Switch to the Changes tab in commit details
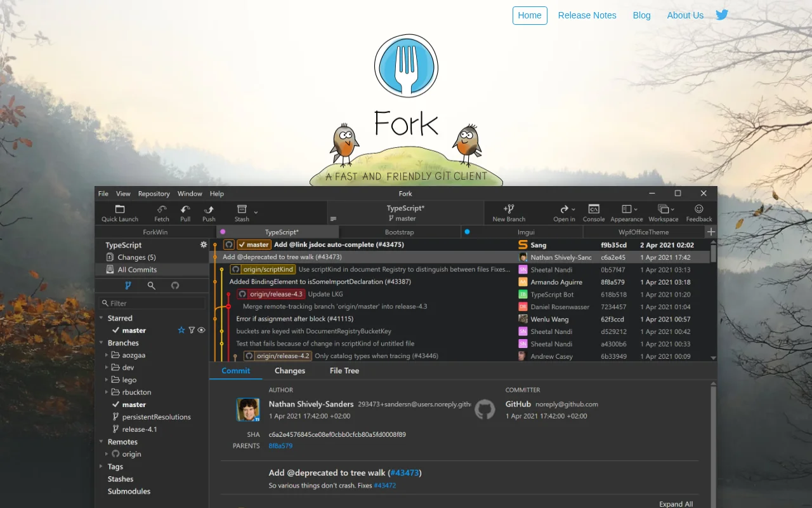812x508 pixels. 290,371
